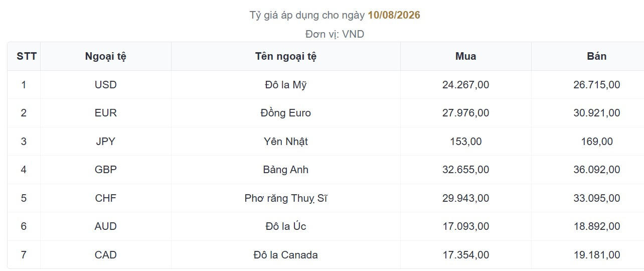The height and width of the screenshot is (271, 644).
Task: Click the Bán column header
Action: tap(597, 56)
